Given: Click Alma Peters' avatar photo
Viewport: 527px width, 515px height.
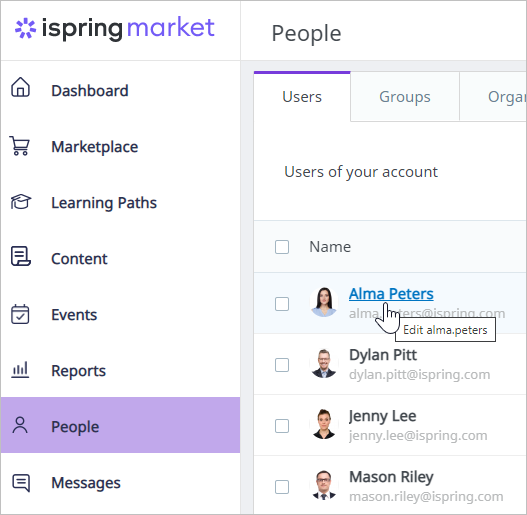Looking at the screenshot, I should tap(324, 302).
